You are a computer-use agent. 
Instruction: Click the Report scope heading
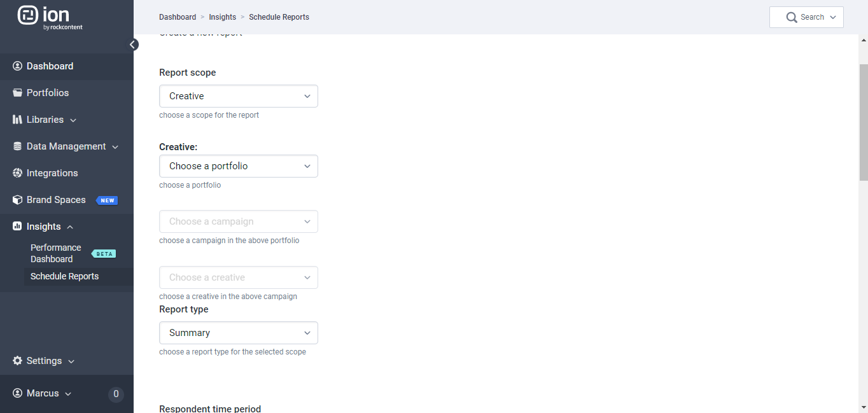click(188, 73)
